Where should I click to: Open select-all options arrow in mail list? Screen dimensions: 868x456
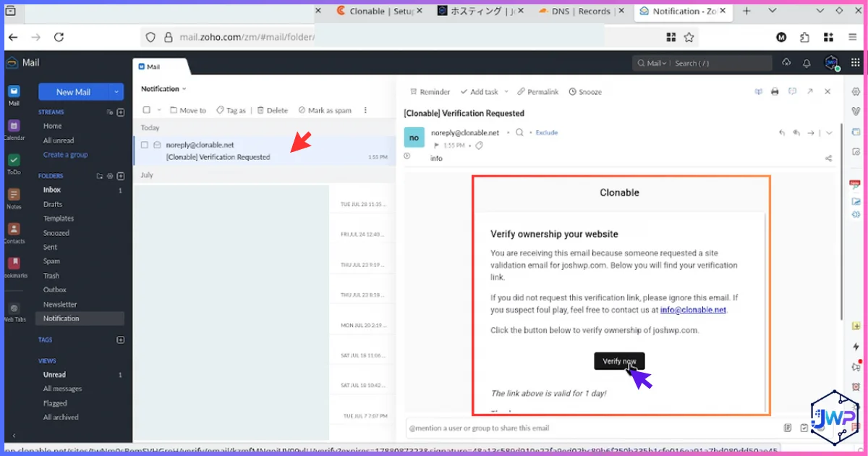(159, 110)
